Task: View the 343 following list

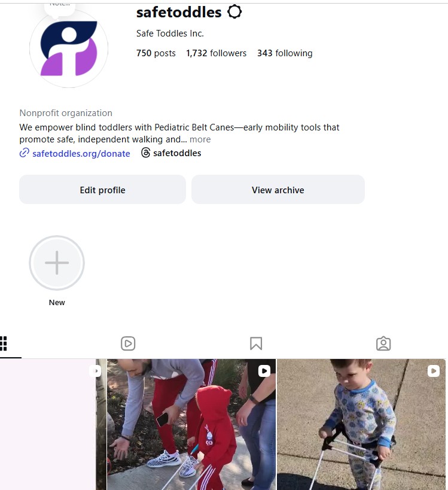Action: (x=285, y=53)
